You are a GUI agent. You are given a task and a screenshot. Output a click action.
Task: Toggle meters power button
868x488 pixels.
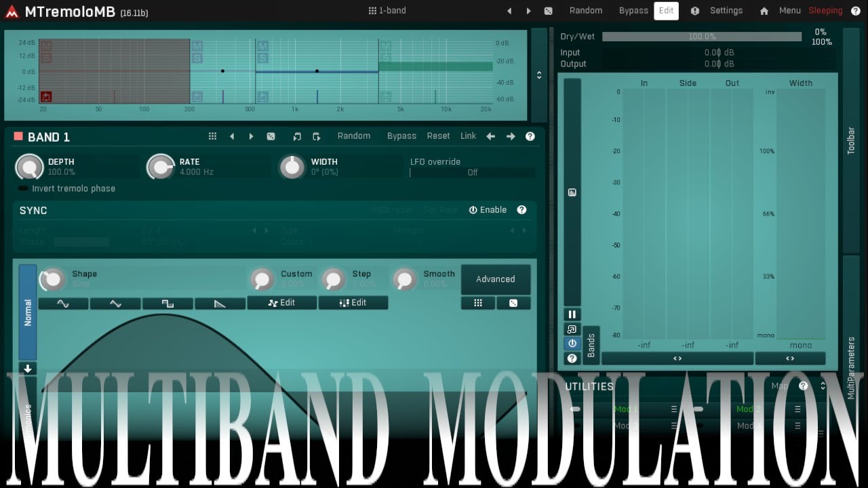572,344
